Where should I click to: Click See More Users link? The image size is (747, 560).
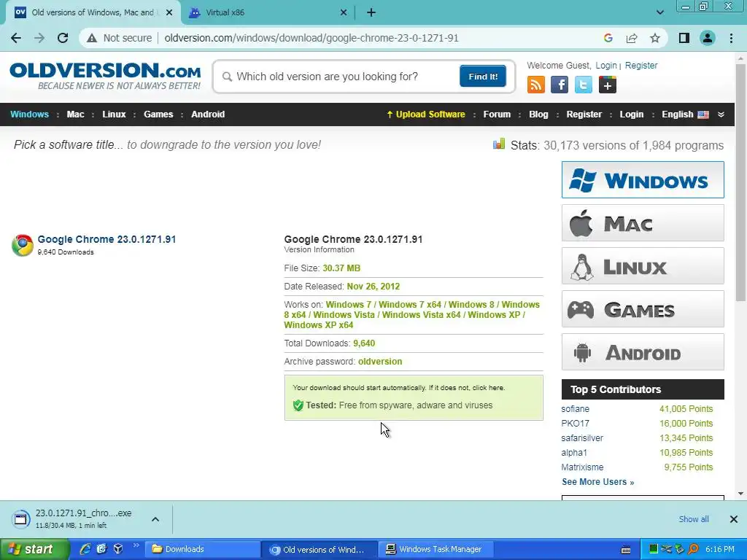tap(598, 482)
